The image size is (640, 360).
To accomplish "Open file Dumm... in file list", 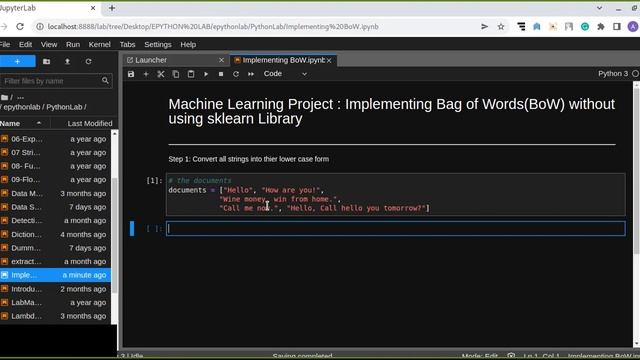I will pos(56,248).
